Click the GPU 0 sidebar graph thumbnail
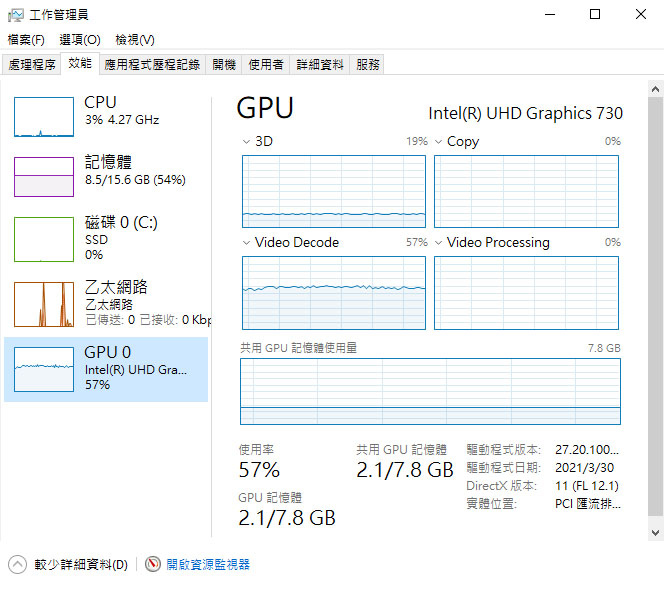Viewport: 664px width, 589px height. coord(44,369)
